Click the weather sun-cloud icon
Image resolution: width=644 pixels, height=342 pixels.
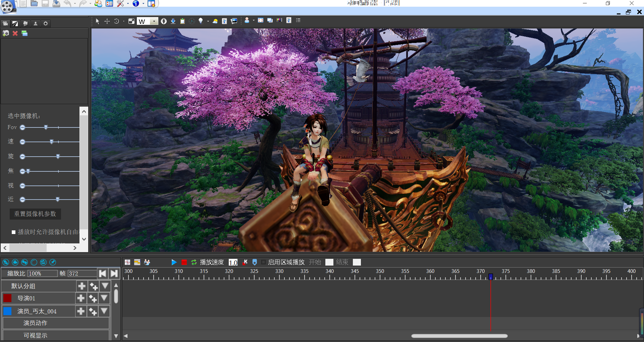(x=215, y=21)
